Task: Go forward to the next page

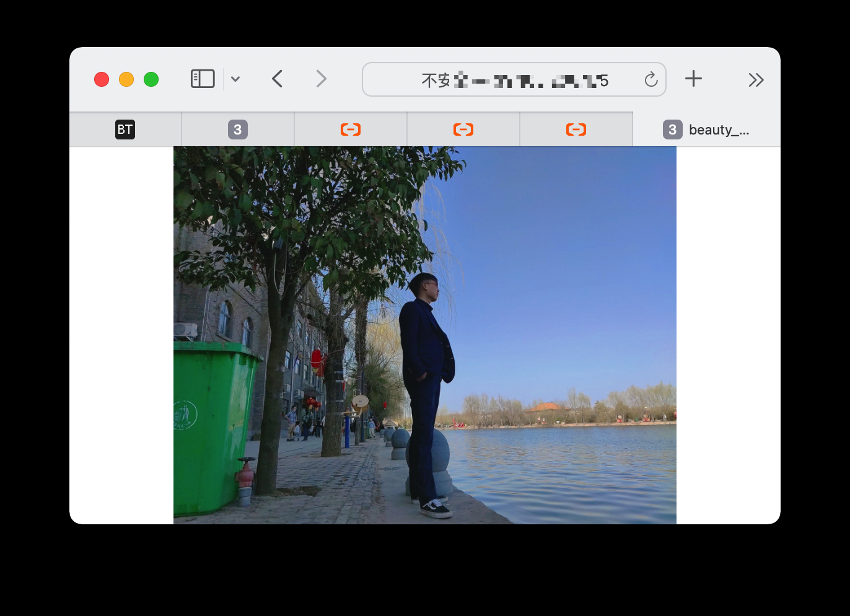Action: click(321, 79)
